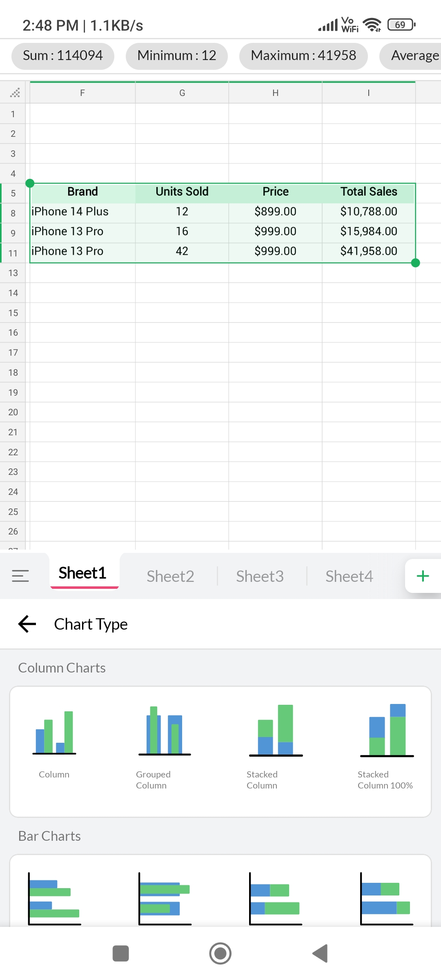Go to Sheet4 tab
This screenshot has width=441, height=980.
[349, 576]
